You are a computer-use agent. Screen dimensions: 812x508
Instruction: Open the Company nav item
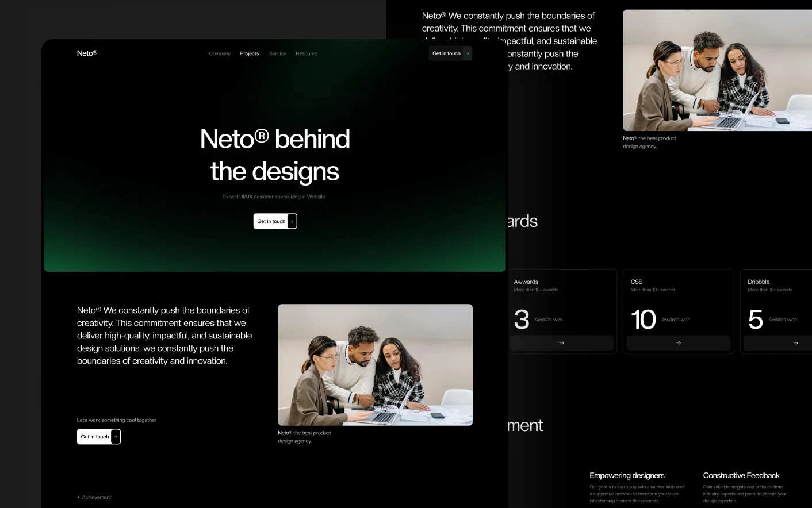pos(220,54)
